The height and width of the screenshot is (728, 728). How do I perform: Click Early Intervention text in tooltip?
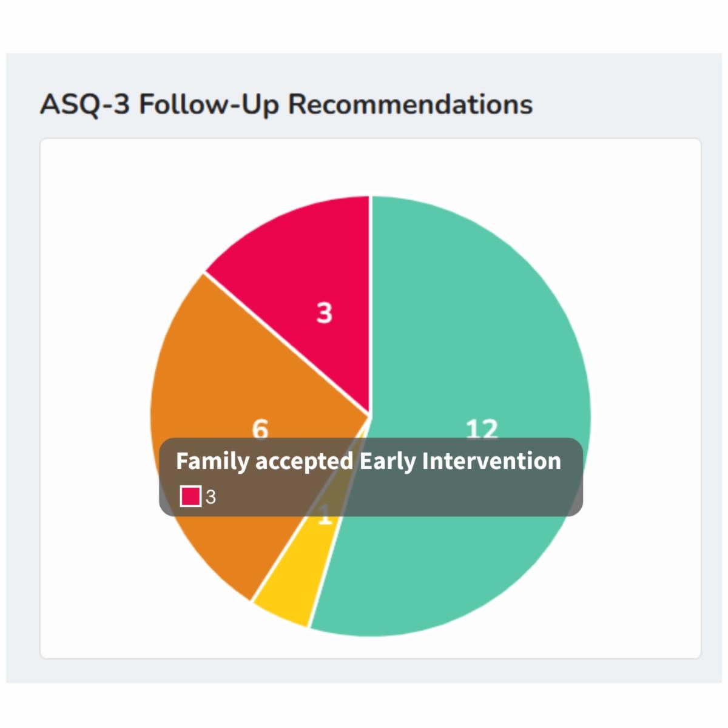460,461
